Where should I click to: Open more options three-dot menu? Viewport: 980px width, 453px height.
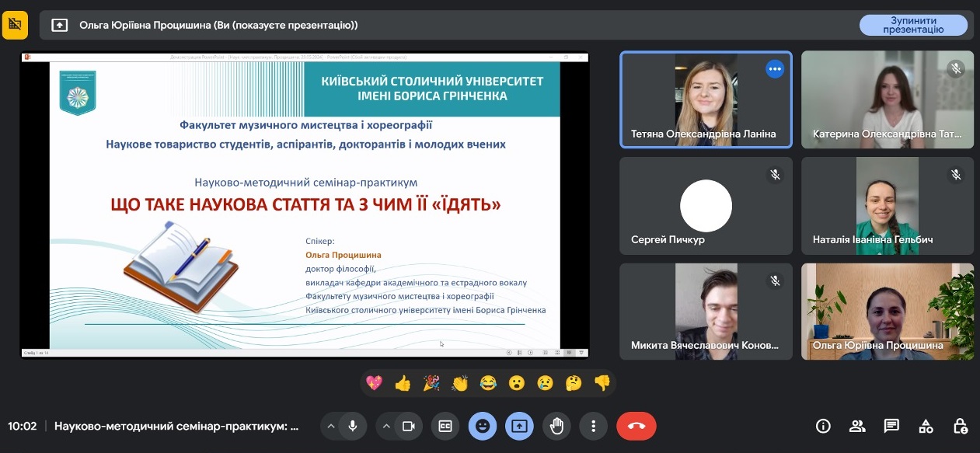(593, 426)
